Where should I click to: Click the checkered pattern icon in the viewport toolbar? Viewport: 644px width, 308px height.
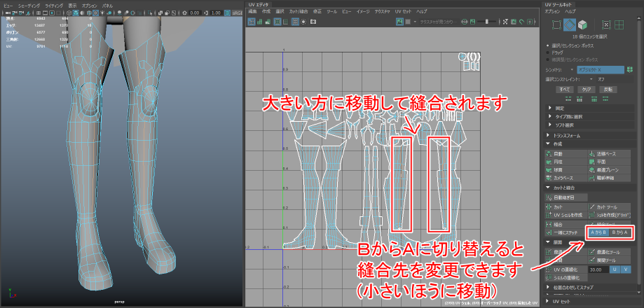point(95,13)
